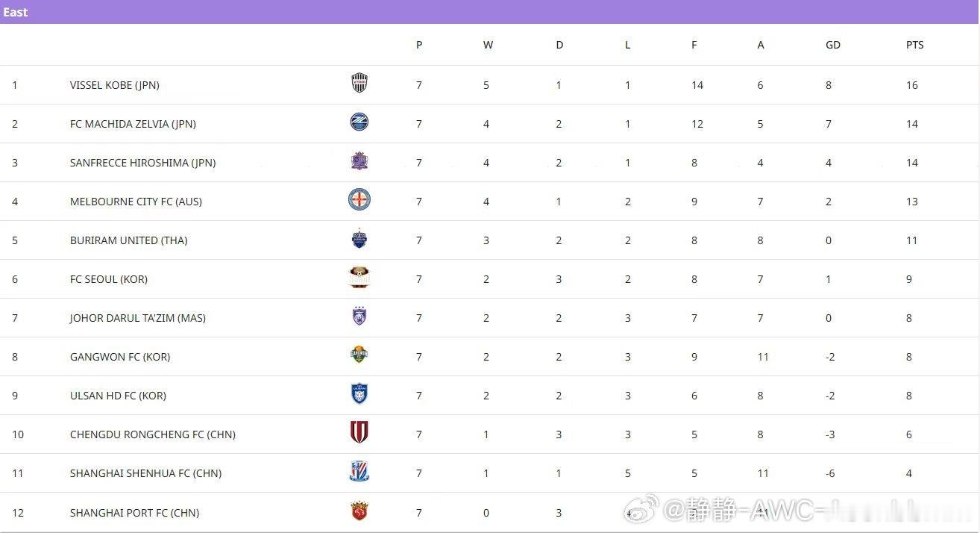Click the SHANGHAI PORT FC (CHN) name
Viewport: 980px width, 533px height.
(135, 513)
